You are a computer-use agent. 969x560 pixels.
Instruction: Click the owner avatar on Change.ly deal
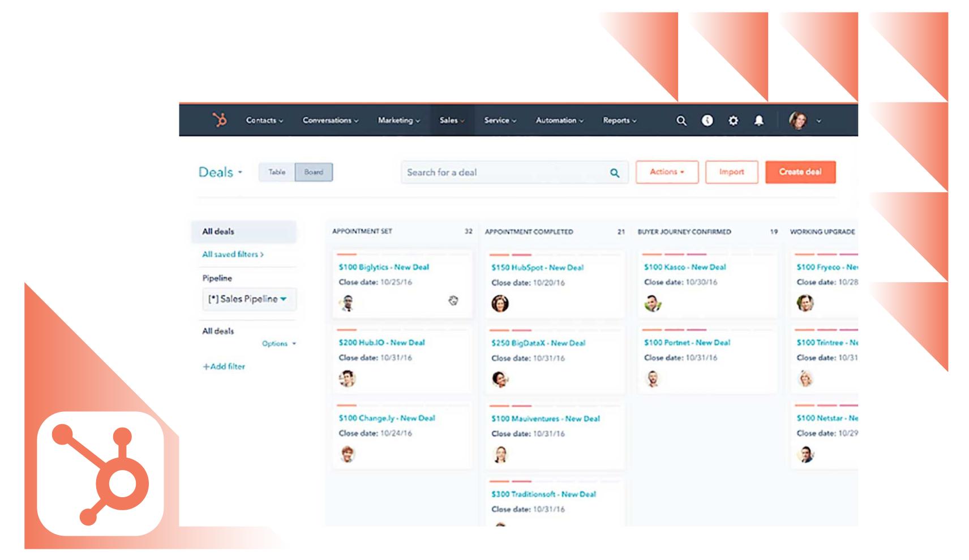click(x=348, y=454)
